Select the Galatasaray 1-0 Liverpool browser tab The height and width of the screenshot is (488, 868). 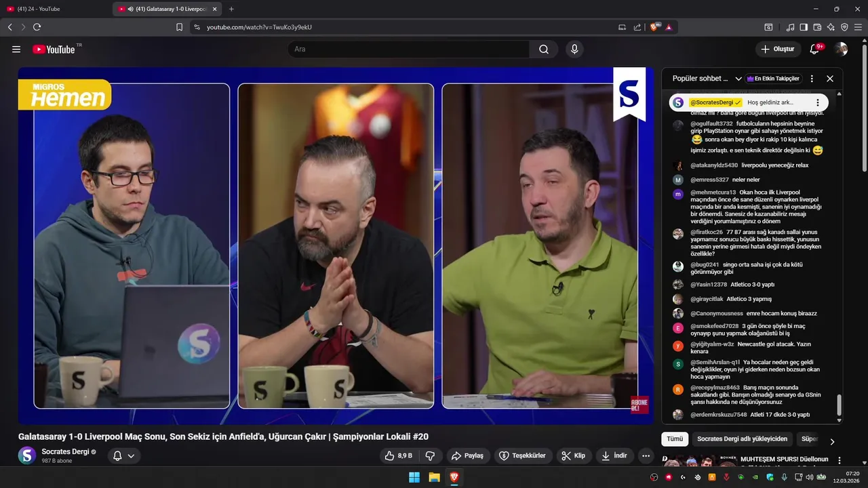coord(167,9)
